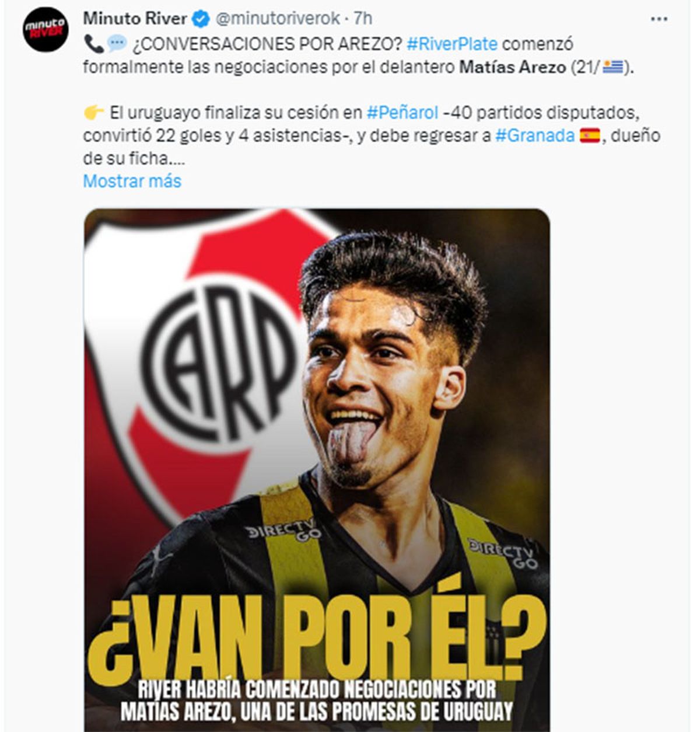Open the #Granada hashtag

point(535,135)
